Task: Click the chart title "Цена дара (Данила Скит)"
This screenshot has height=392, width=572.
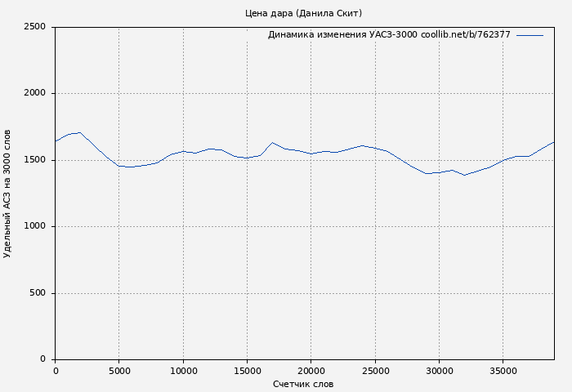Action: (303, 13)
